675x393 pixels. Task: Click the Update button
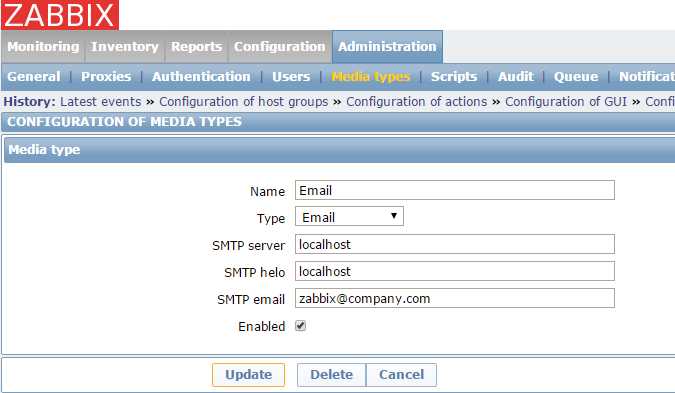(x=248, y=374)
